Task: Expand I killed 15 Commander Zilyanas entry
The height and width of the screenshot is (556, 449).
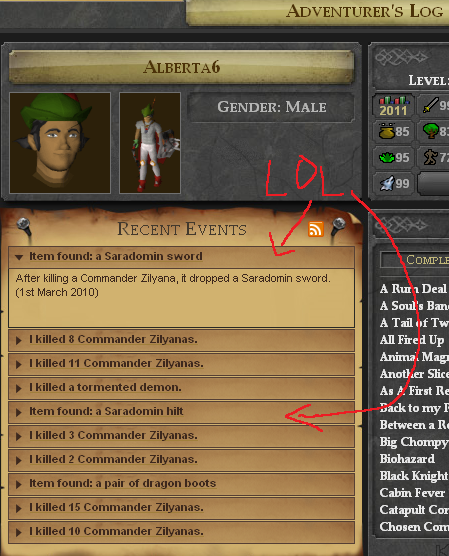Action: 181,508
